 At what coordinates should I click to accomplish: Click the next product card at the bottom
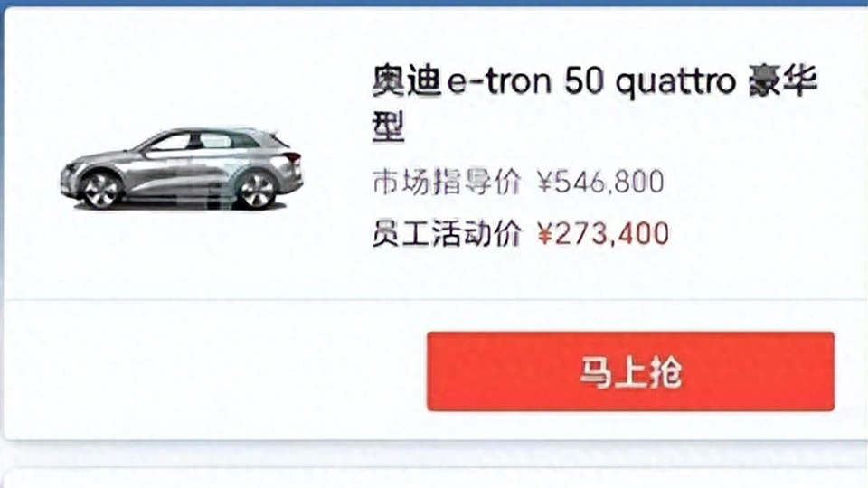point(436,478)
